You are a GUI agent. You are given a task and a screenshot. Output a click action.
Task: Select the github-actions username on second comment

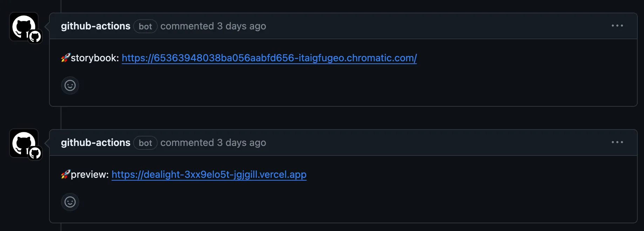95,142
